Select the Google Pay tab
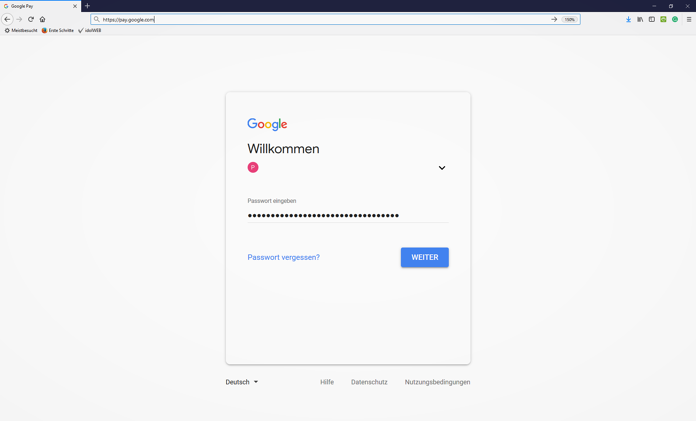 coord(40,6)
